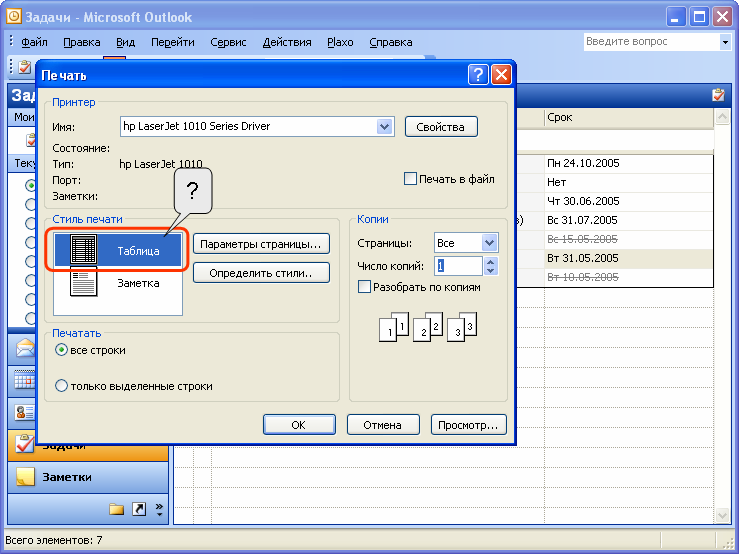Open the Действия menu
Viewport: 739px width, 554px height.
[x=287, y=42]
